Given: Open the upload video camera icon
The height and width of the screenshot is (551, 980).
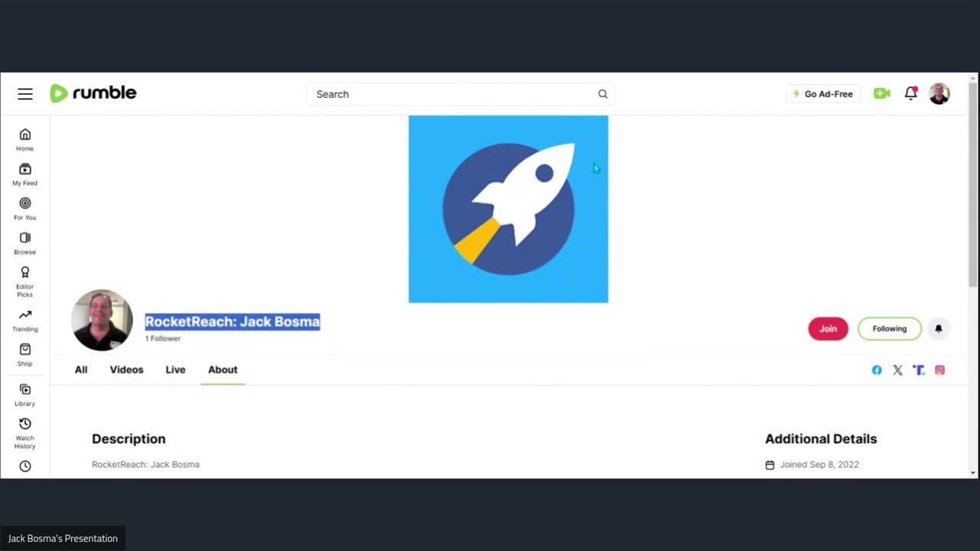Looking at the screenshot, I should point(882,93).
